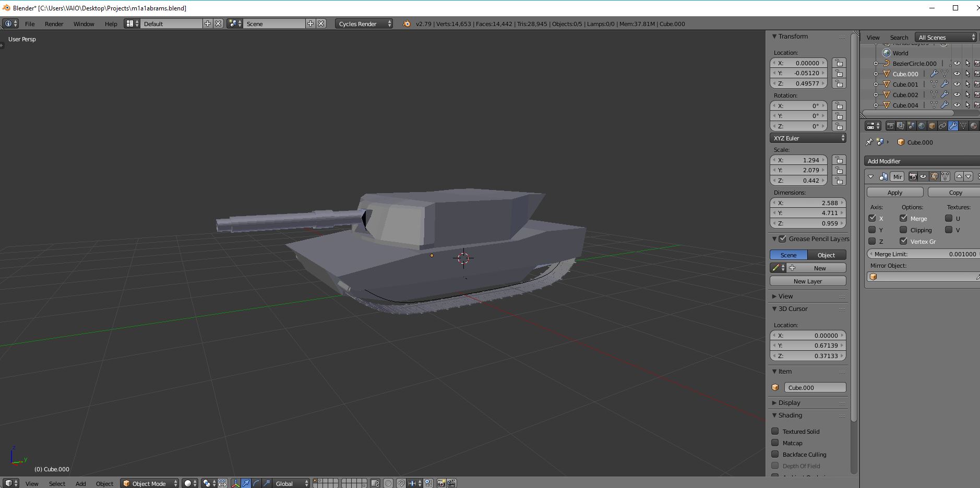
Task: Toggle proportional editing icon in viewport header
Action: pos(388,483)
